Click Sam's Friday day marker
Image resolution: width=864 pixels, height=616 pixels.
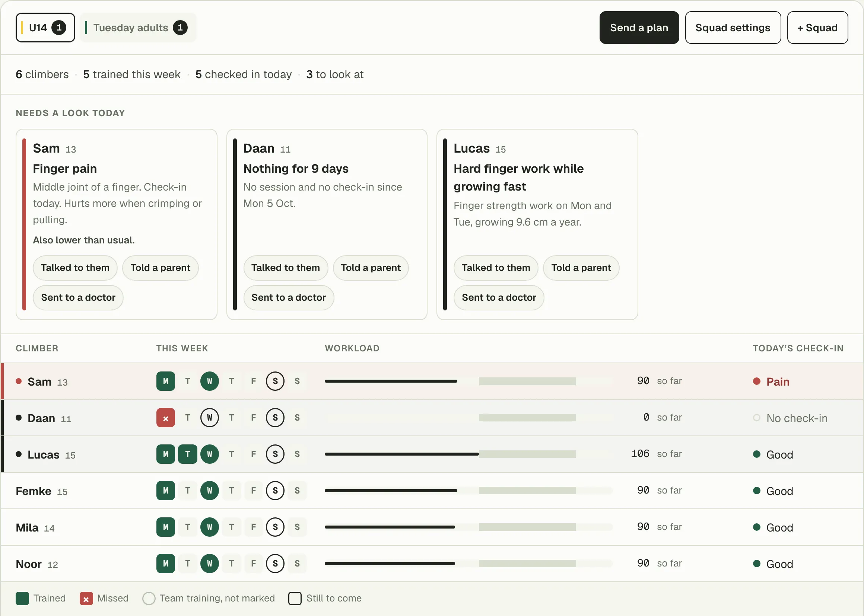point(254,381)
